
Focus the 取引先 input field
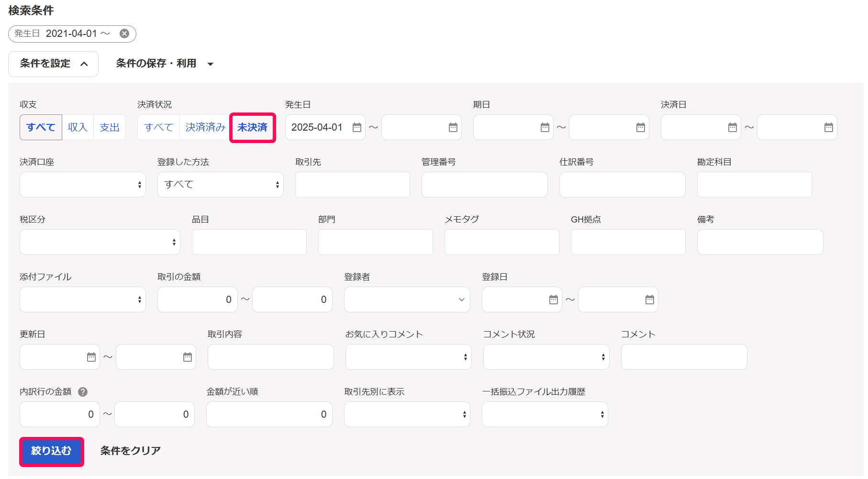pyautogui.click(x=353, y=185)
